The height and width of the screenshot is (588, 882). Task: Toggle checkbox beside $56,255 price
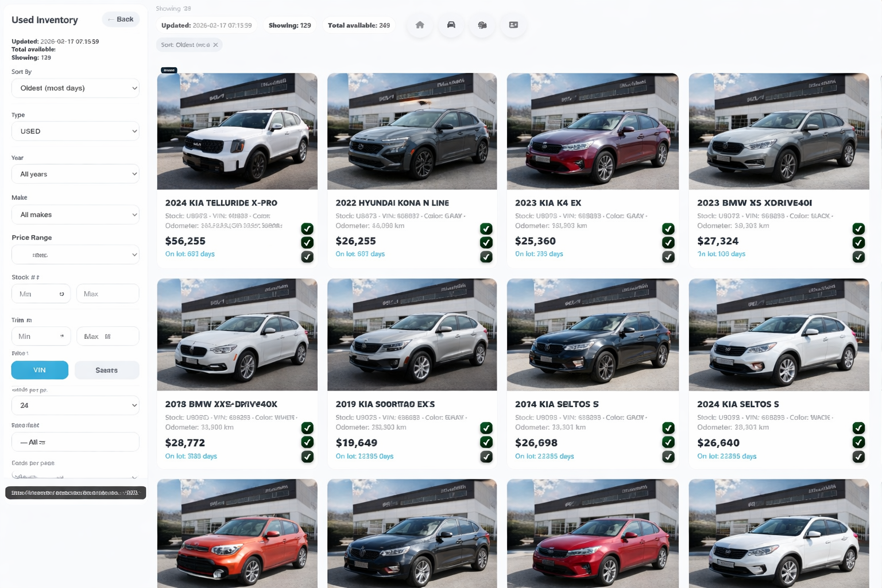(x=307, y=242)
